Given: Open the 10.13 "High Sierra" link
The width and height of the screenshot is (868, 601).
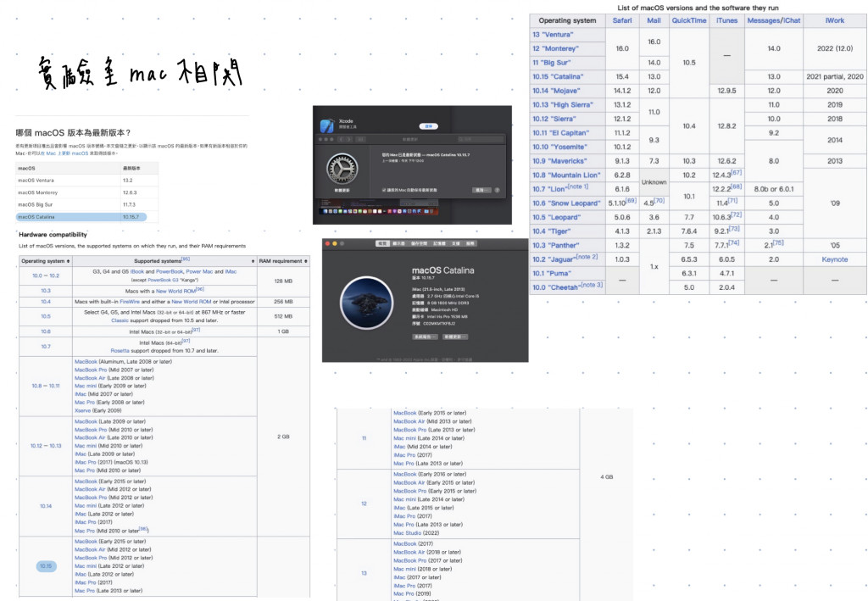Looking at the screenshot, I should [x=563, y=104].
